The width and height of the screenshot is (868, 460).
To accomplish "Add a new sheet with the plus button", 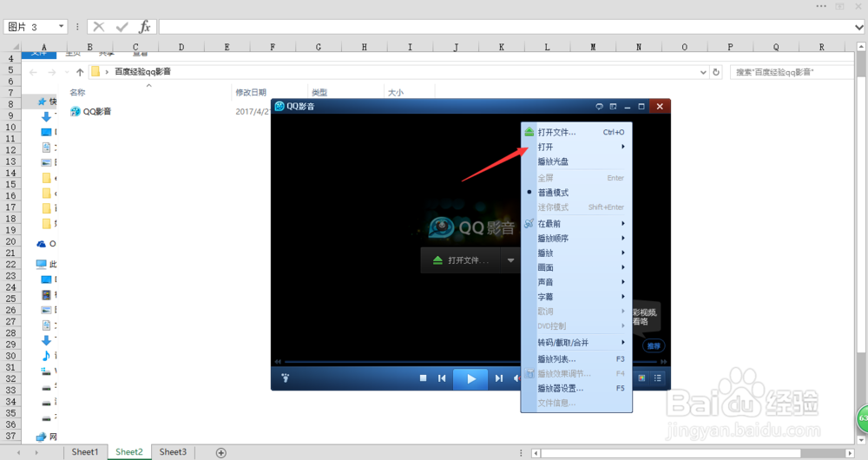I will pos(220,453).
